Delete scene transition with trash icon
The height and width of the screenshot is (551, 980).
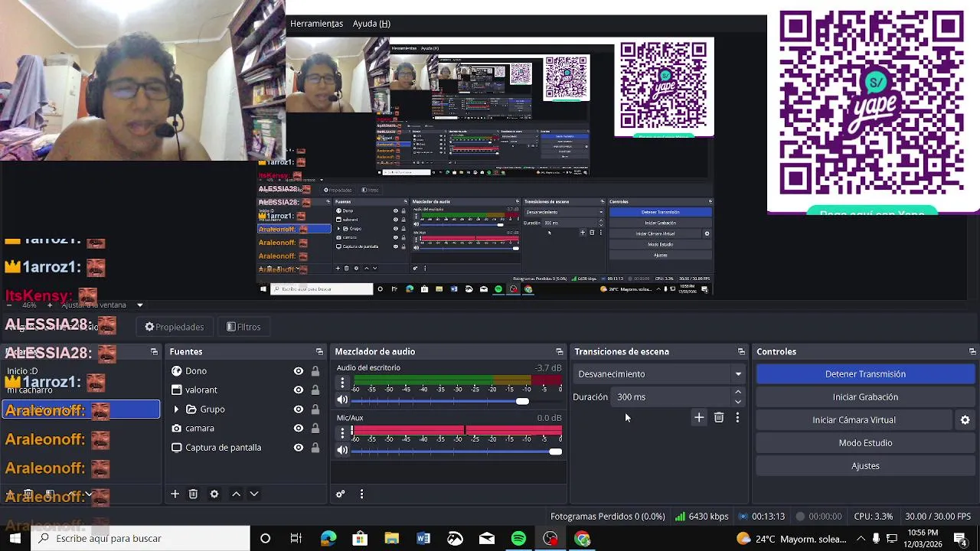pos(719,418)
